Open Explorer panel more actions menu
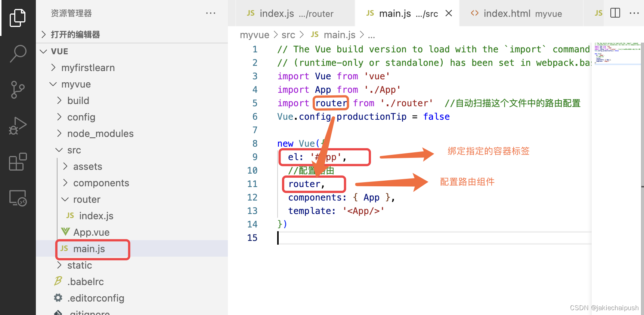The image size is (644, 315). pos(211,13)
